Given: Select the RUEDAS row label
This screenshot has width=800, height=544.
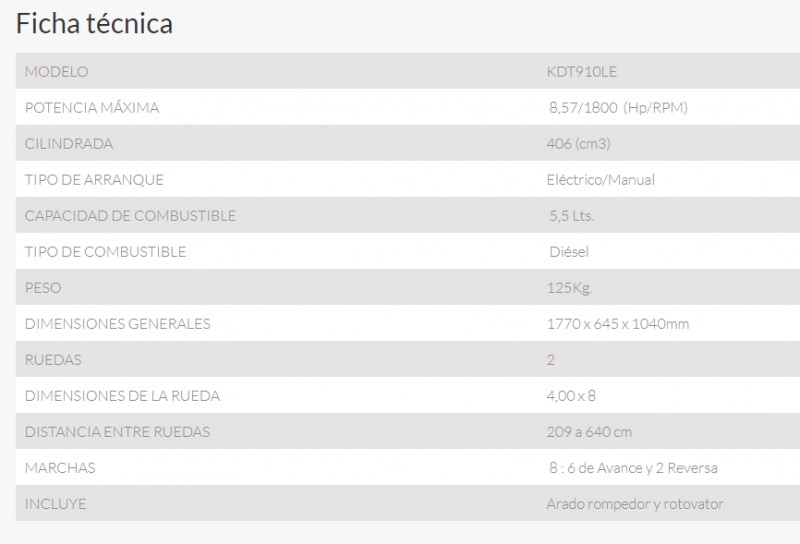Looking at the screenshot, I should (53, 360).
